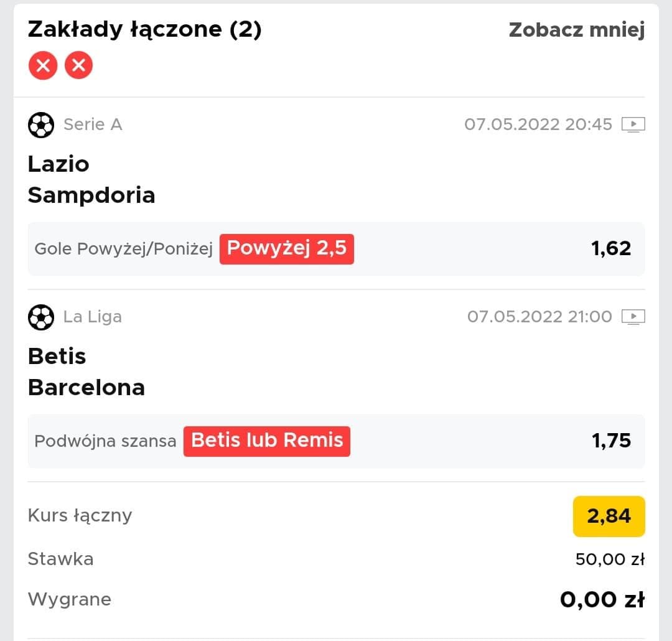Screen dimensions: 672x641
Task: Select the Betis lub Remis badge
Action: (266, 441)
